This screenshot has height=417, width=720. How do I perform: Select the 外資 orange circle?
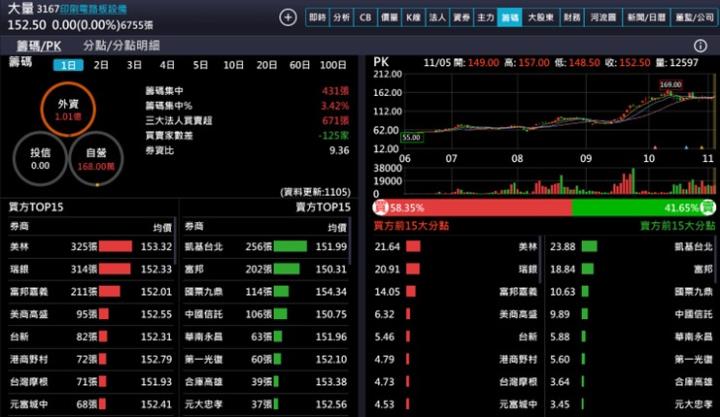click(x=68, y=109)
